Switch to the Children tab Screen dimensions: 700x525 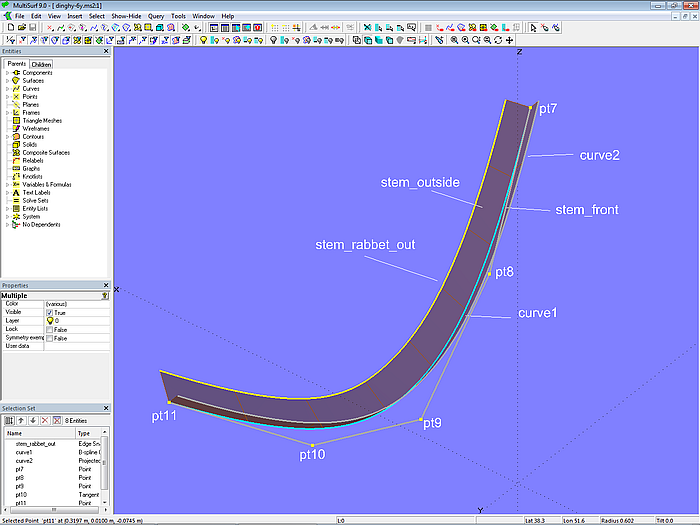(x=39, y=64)
